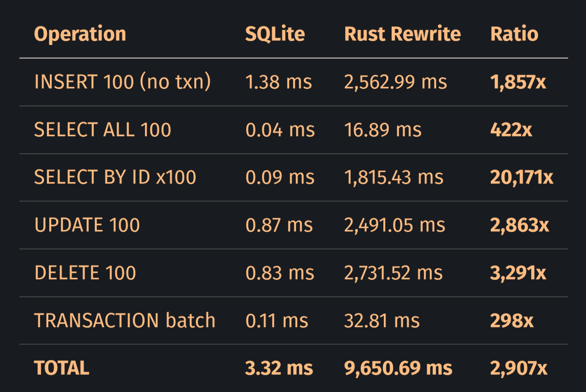Screen dimensions: 586x392
Task: Click the 2,731.52 ms cell
Action: click(x=393, y=272)
